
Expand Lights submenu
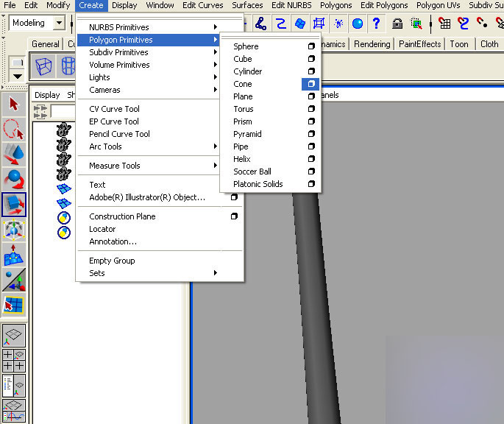(148, 77)
